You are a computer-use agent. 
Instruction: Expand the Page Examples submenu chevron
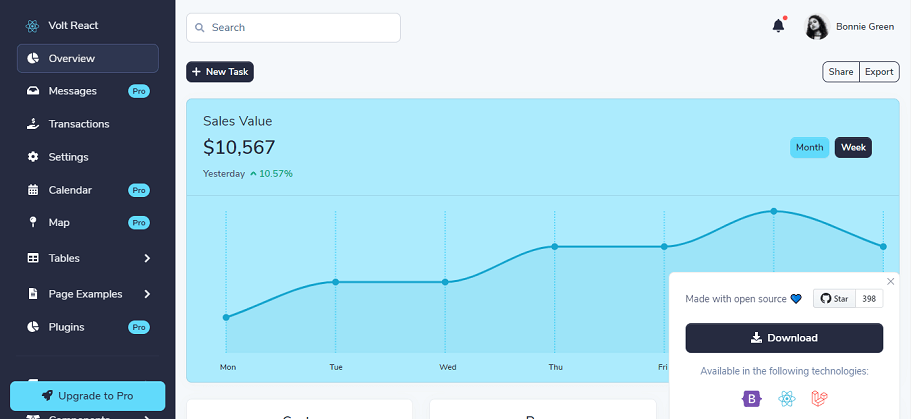(x=147, y=294)
